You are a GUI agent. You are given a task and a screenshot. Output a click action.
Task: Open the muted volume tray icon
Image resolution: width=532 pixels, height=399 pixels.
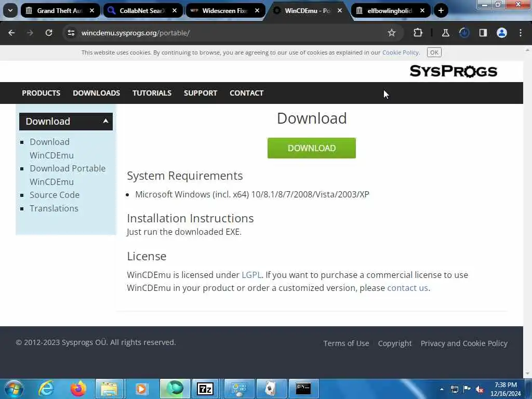tap(480, 389)
